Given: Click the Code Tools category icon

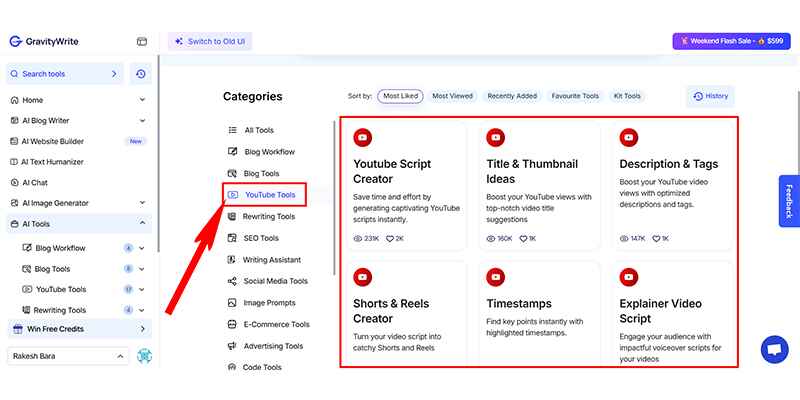Looking at the screenshot, I should [x=232, y=367].
